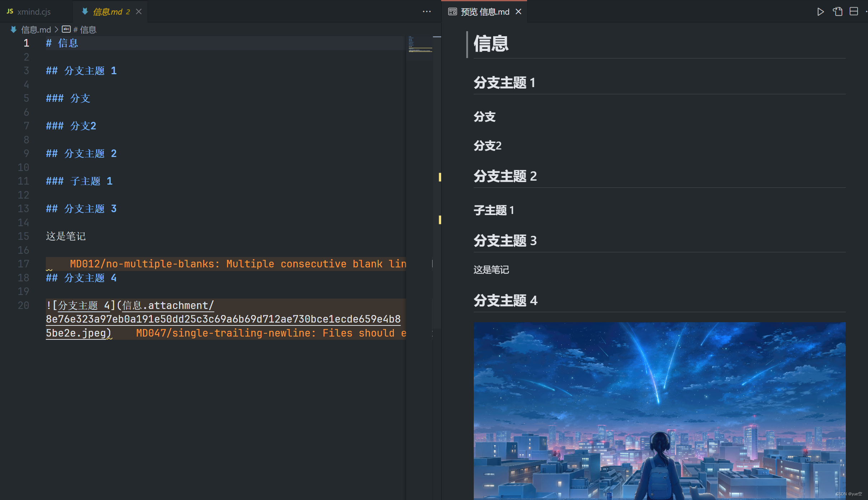Open the MD012/no-multiple-blanks lint rule link
The height and width of the screenshot is (500, 868).
coord(143,263)
